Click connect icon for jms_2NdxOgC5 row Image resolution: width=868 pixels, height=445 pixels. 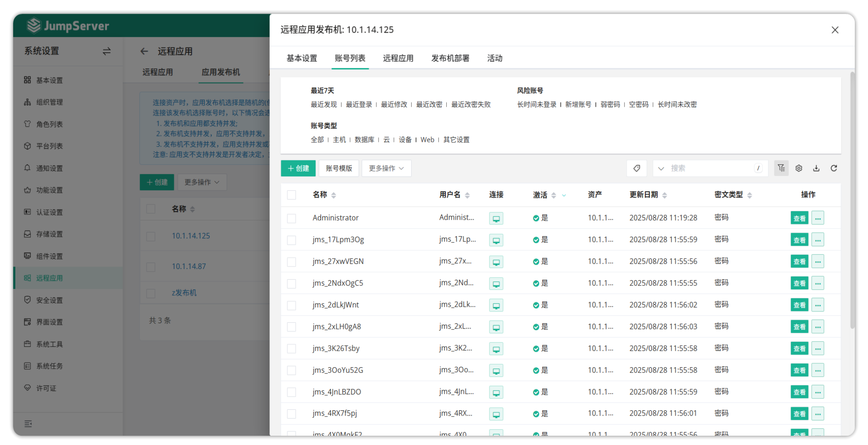click(496, 284)
